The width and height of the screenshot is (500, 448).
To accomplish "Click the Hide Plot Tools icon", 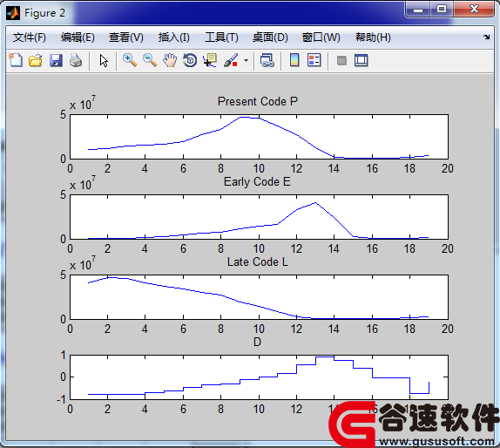I will [341, 60].
